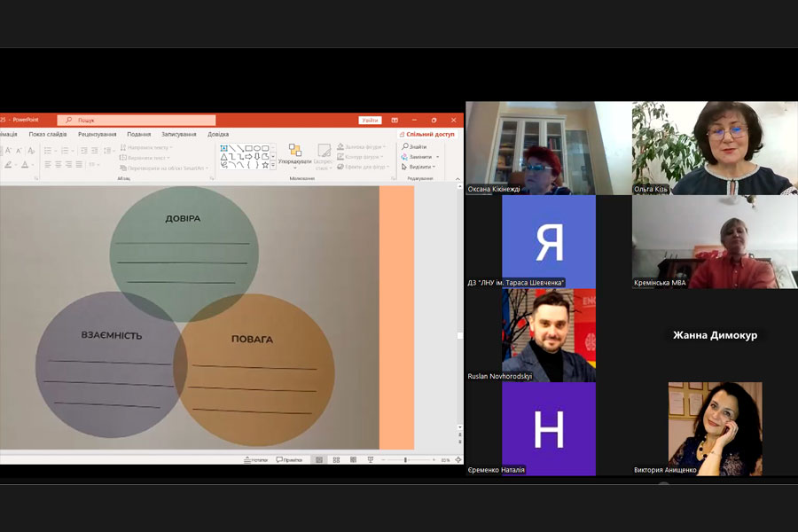Click the Arrange (Упорядкувати) icon
Image resolution: width=798 pixels, height=532 pixels.
[294, 150]
